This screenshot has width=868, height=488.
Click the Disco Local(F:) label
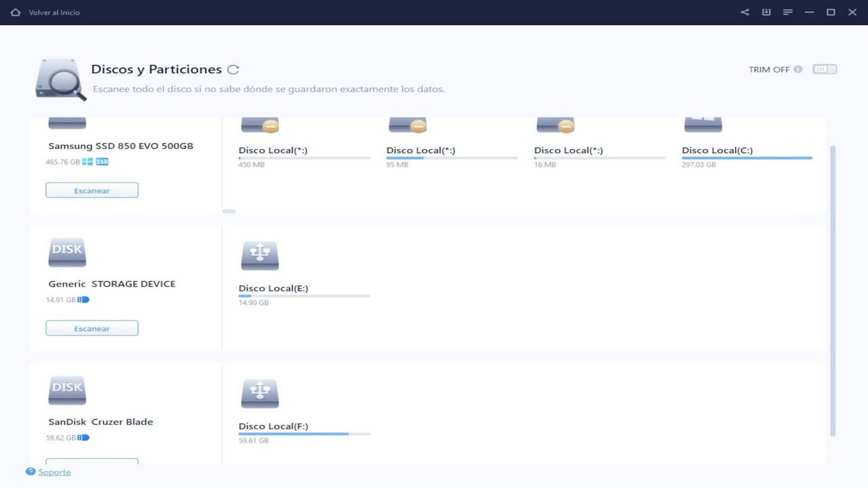click(x=273, y=426)
